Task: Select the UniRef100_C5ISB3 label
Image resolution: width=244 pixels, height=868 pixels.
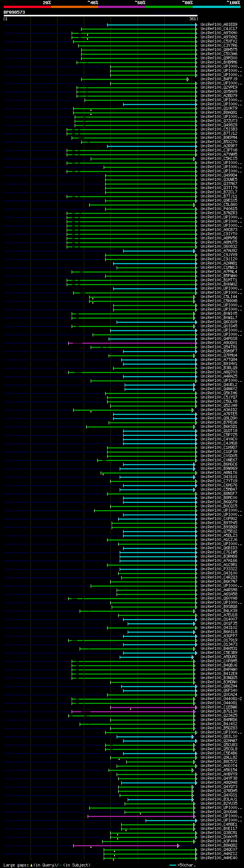Action: pos(219,129)
